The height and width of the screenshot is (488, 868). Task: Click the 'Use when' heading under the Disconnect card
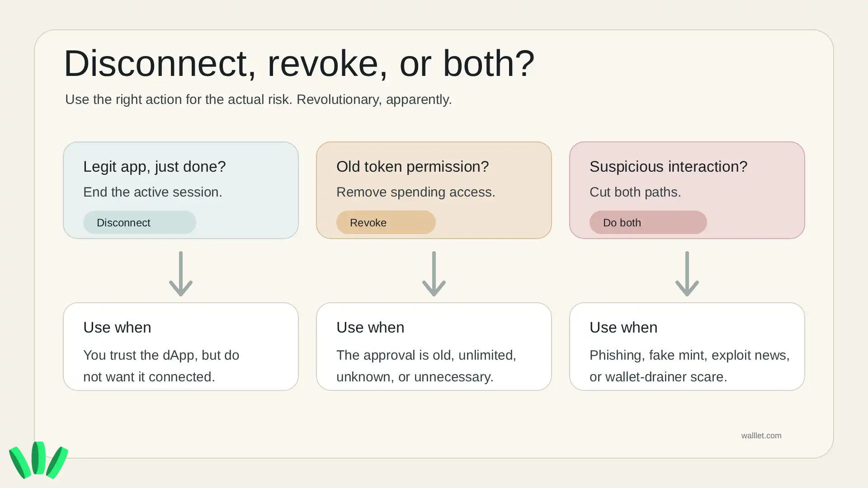[x=117, y=328]
